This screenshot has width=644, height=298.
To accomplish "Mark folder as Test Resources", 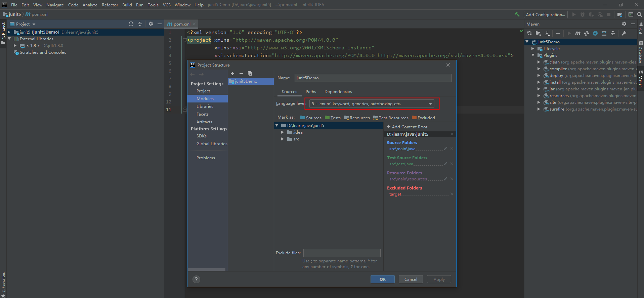I will pos(391,118).
